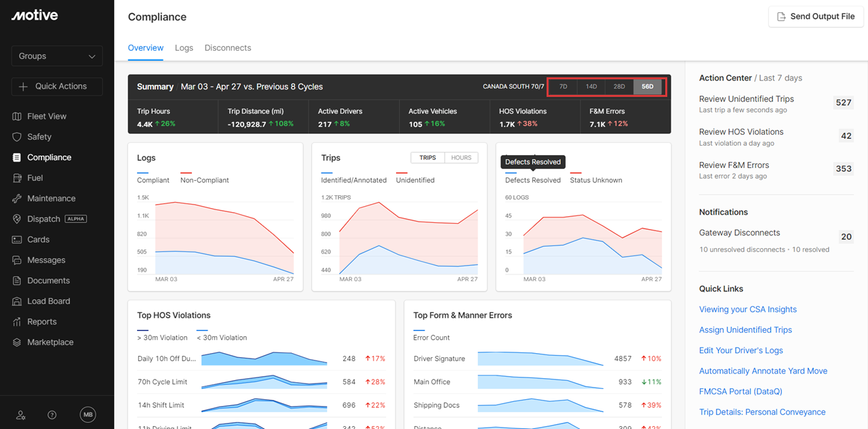Screen dimensions: 868x429
Task: Open the Quick Actions menu
Action: click(x=57, y=87)
